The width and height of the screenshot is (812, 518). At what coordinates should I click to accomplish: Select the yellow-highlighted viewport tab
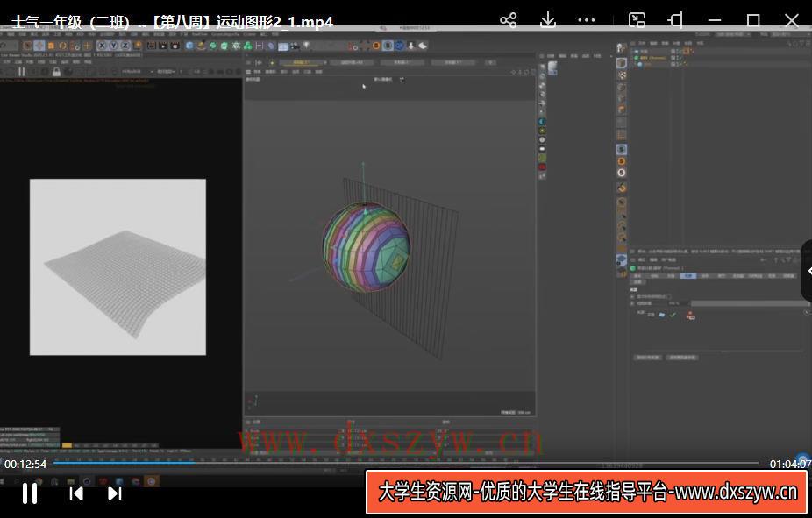point(301,62)
